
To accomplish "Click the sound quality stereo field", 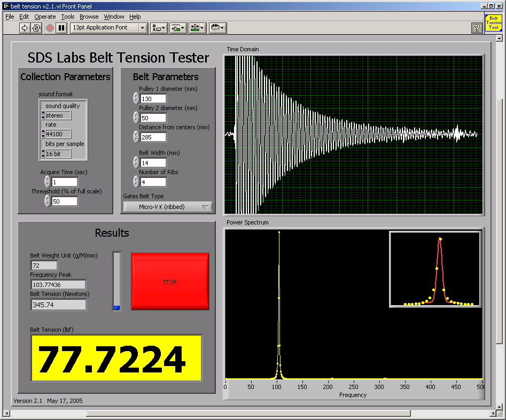I will tap(58, 115).
